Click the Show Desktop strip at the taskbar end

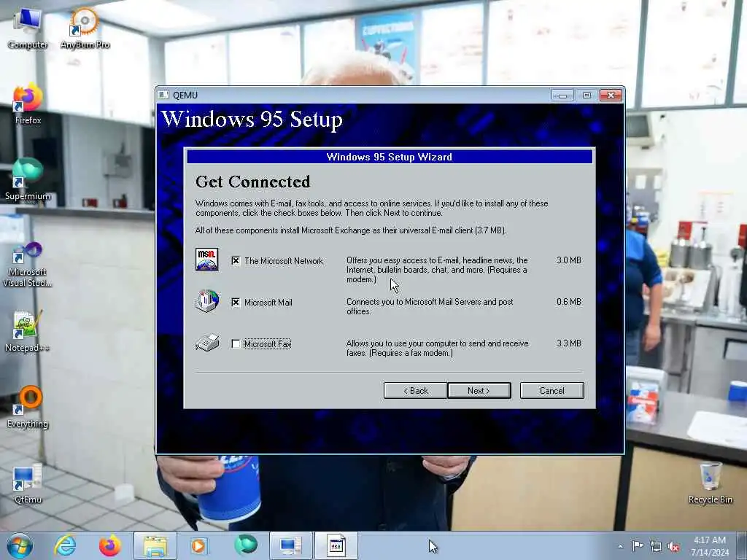click(743, 546)
